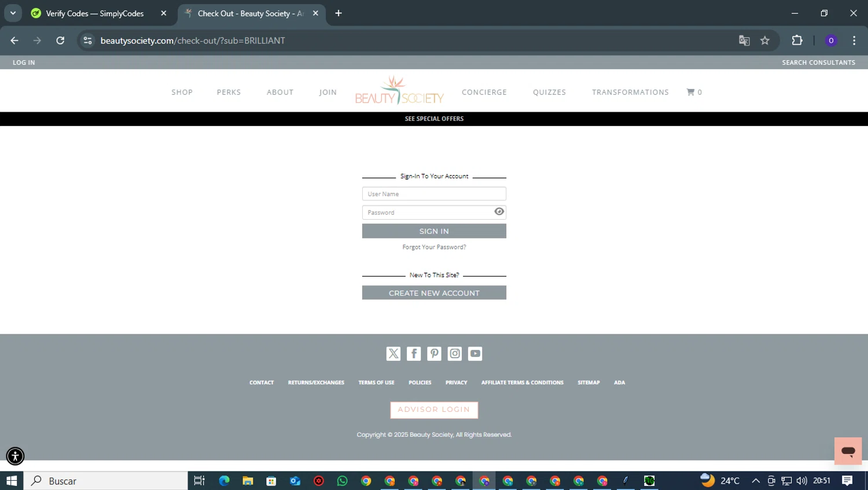Image resolution: width=868 pixels, height=490 pixels.
Task: Open the QUIZZES menu
Action: 549,92
